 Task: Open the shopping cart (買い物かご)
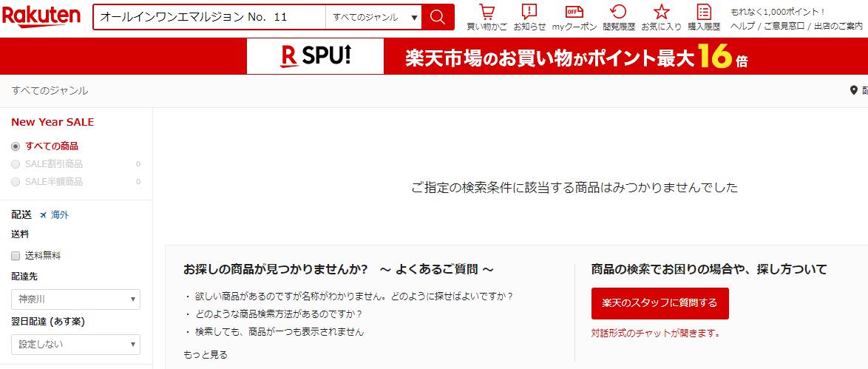(486, 18)
